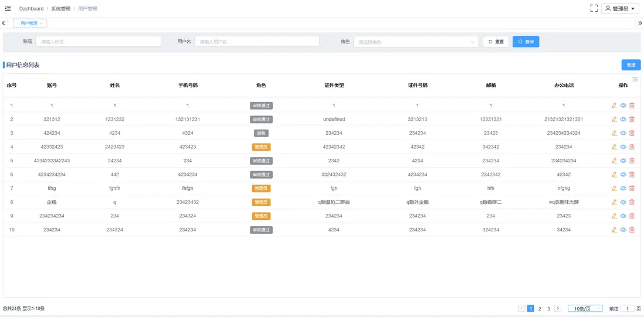Edit user with account ffhg
Screen dimensions: 644x317
(615, 188)
